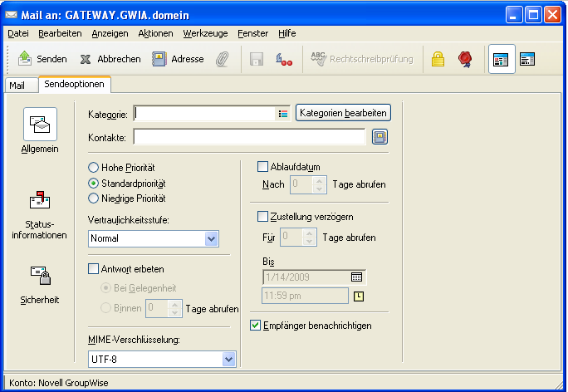Click the Binnen days spinner arrows
Screen dimensions: 568x392
(x=174, y=308)
